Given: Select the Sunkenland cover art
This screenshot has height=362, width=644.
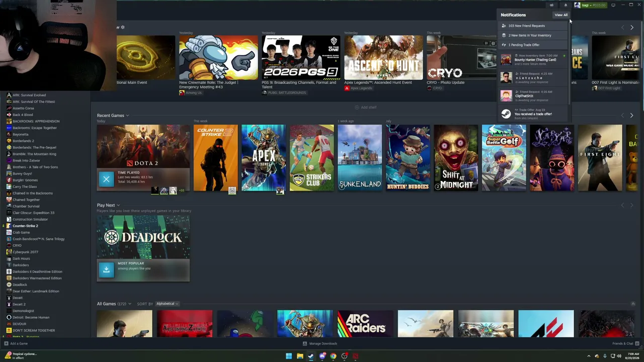Looking at the screenshot, I should click(360, 158).
